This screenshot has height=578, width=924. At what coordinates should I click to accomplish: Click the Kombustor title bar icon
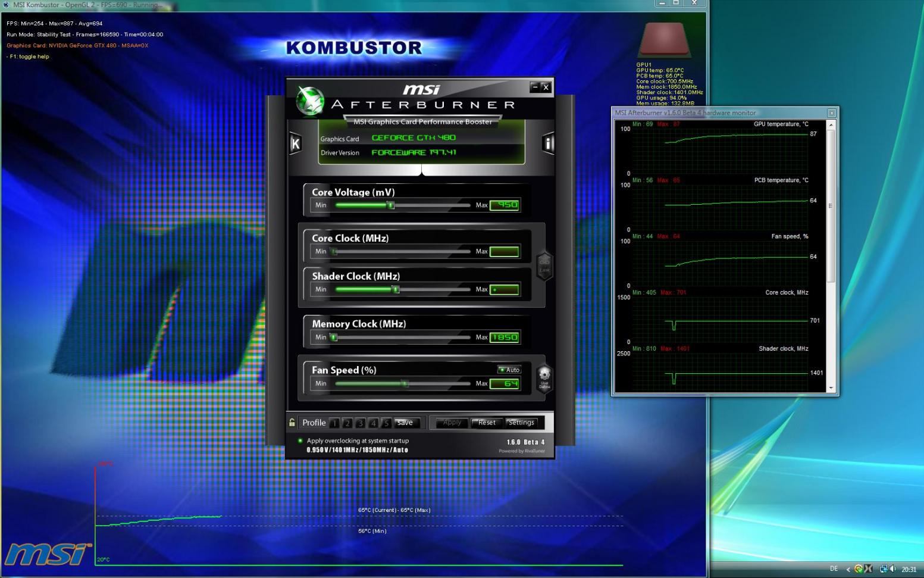(6, 4)
